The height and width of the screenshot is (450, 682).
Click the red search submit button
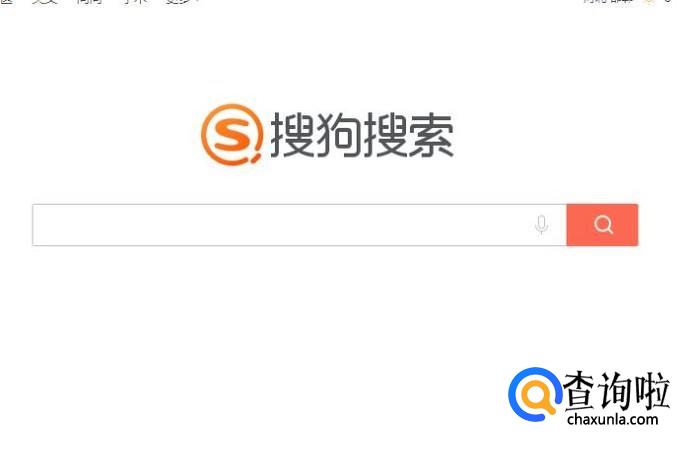coord(602,225)
